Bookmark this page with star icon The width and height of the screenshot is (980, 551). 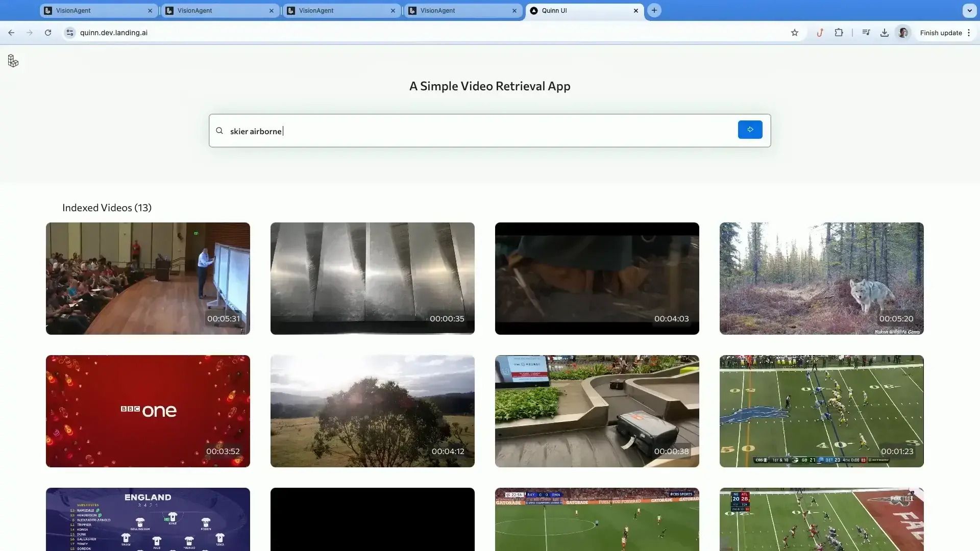(x=795, y=33)
